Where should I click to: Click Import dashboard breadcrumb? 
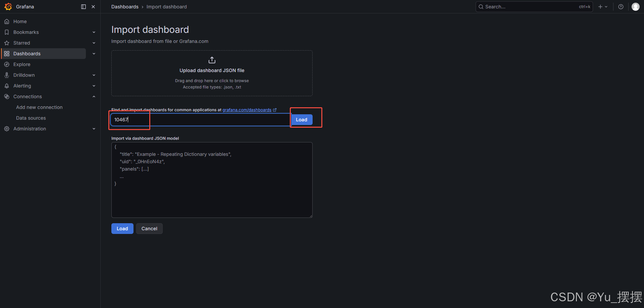click(166, 7)
